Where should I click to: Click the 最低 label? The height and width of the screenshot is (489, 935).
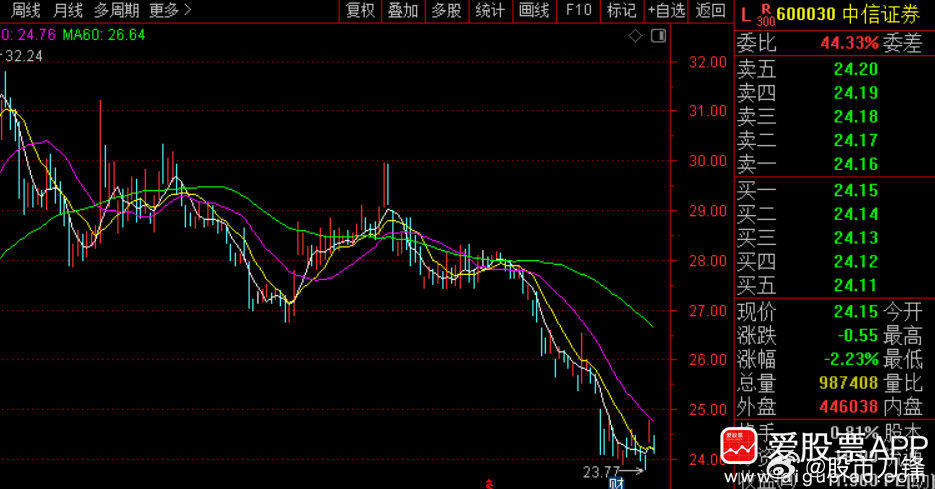(902, 360)
